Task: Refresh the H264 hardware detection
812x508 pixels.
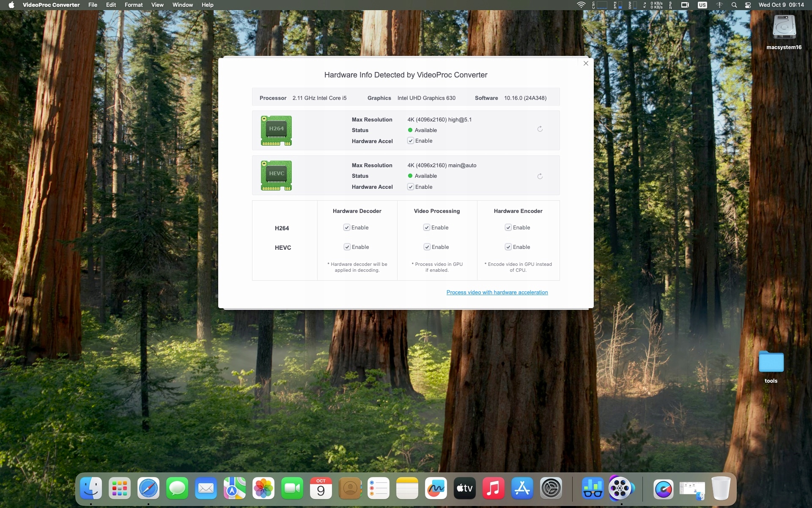Action: point(540,129)
